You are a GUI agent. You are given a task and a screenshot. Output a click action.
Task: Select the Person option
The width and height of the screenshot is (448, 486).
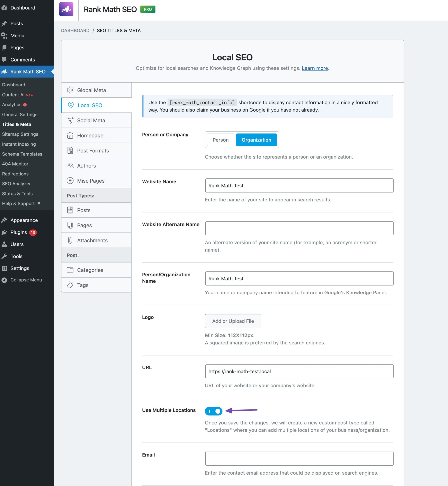point(220,140)
